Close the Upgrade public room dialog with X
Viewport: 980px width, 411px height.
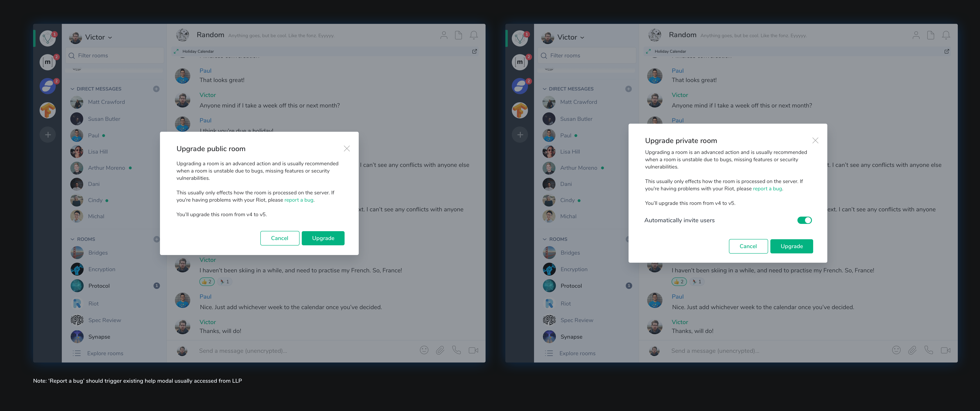[347, 148]
